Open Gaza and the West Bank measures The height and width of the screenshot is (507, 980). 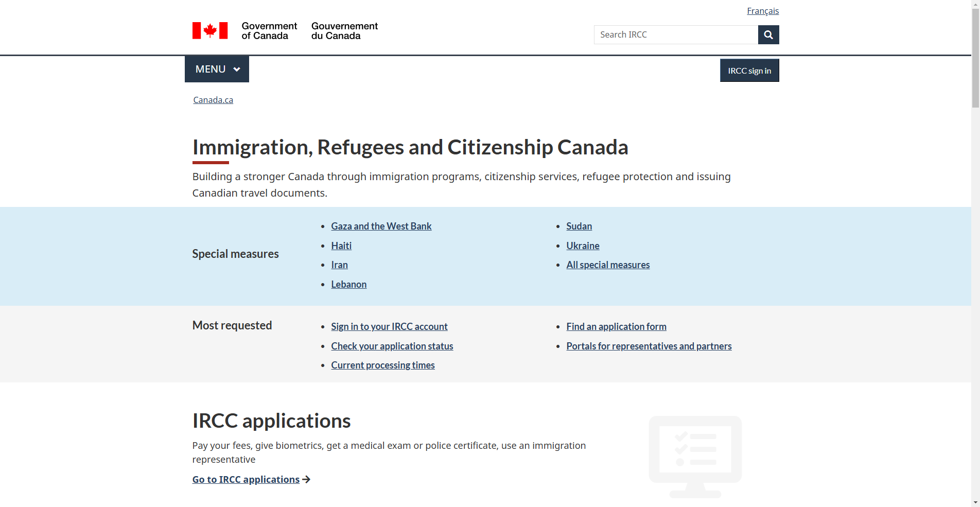[x=381, y=226]
